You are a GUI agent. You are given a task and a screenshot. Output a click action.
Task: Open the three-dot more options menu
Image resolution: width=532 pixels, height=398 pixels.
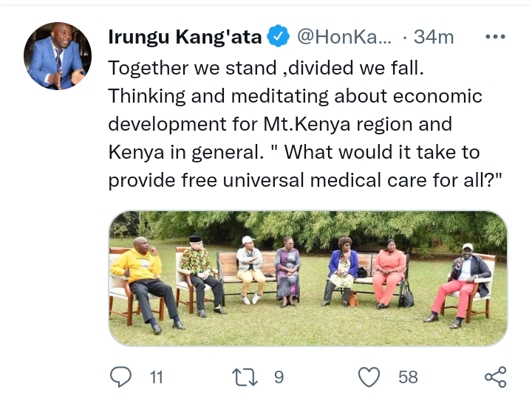coord(495,36)
